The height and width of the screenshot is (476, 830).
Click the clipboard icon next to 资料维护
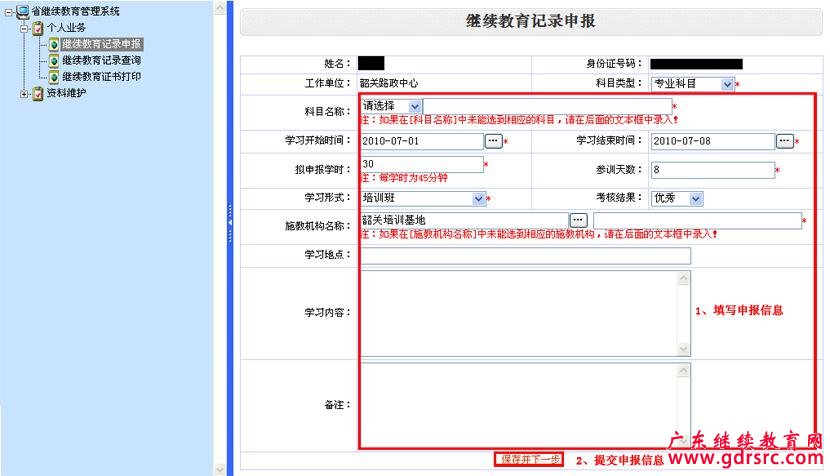click(38, 93)
